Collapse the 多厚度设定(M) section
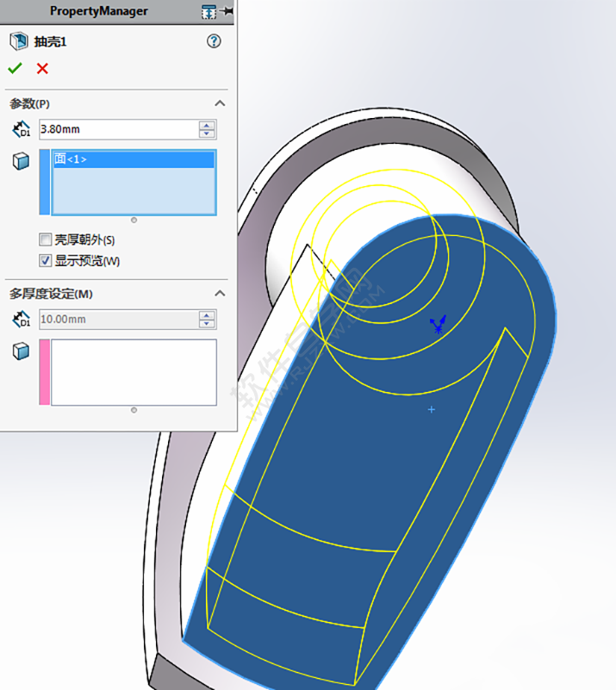This screenshot has width=616, height=690. (220, 294)
